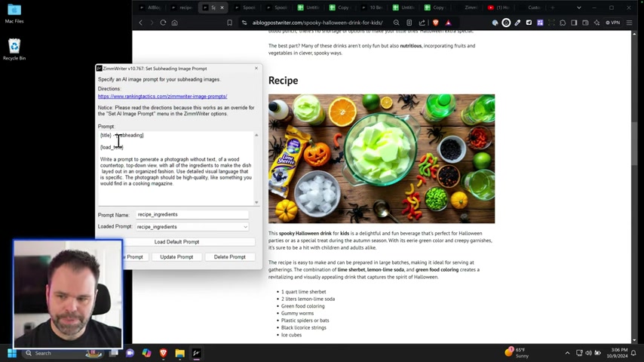Reload the current browser page
Image resolution: width=644 pixels, height=362 pixels.
click(x=163, y=23)
